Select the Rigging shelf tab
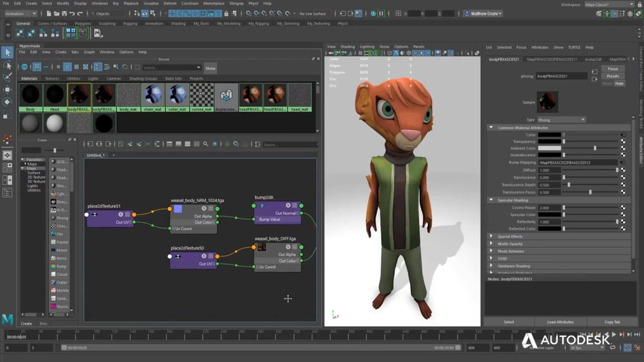Screen dimensions: 644x362 tap(131, 23)
